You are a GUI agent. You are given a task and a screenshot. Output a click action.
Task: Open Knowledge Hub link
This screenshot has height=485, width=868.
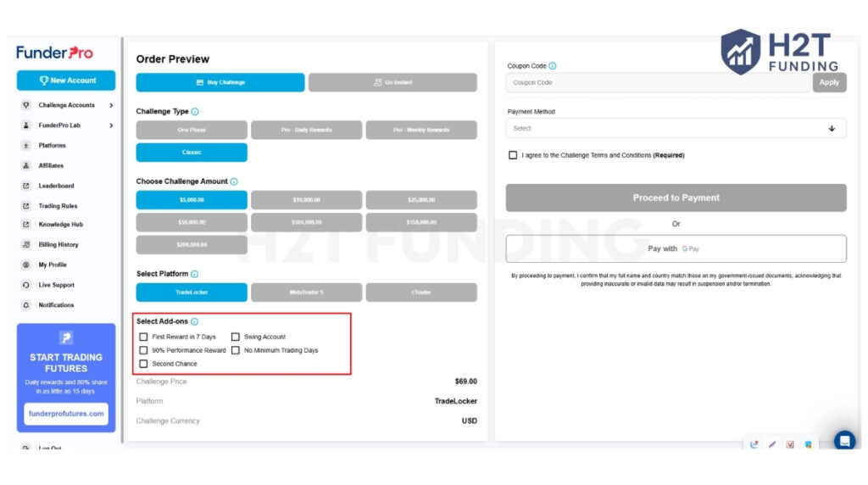click(x=60, y=225)
